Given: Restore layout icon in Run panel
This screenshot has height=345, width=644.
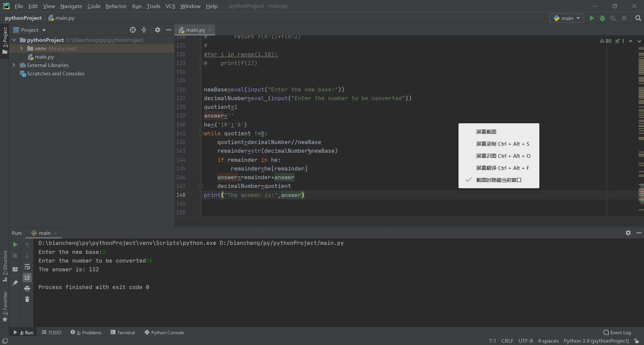Looking at the screenshot, I should [x=15, y=269].
